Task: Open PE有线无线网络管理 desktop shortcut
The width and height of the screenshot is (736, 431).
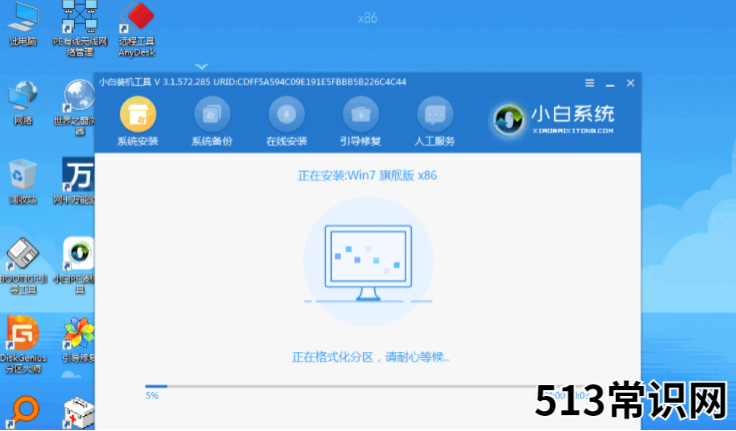Action: point(80,28)
